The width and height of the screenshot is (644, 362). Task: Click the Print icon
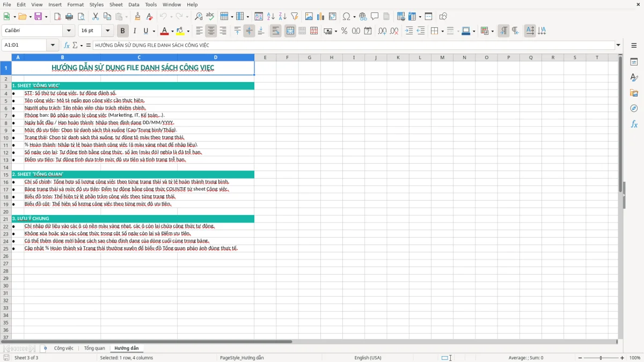point(69,17)
